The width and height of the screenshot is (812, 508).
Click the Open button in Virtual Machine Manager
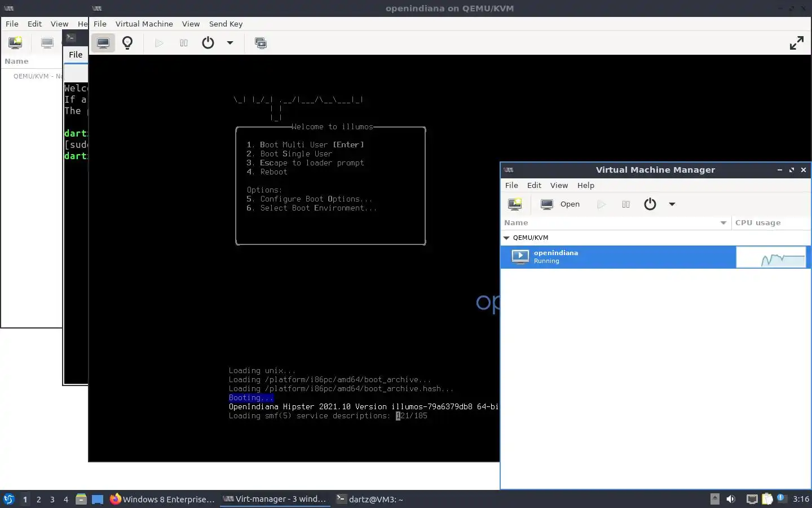(560, 204)
